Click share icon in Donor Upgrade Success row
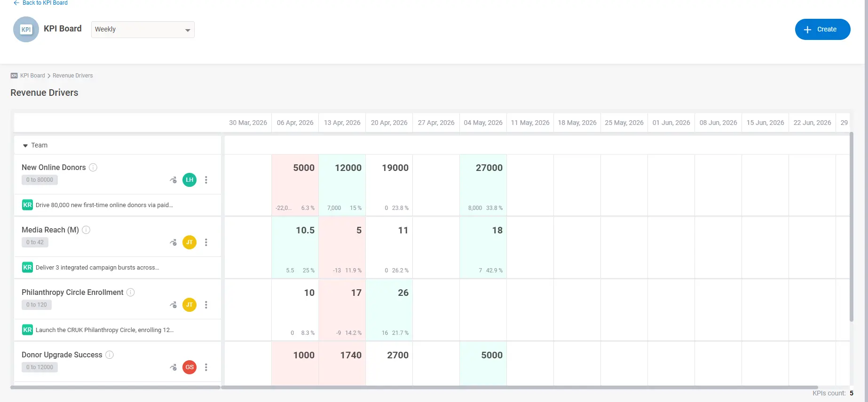 click(x=173, y=367)
